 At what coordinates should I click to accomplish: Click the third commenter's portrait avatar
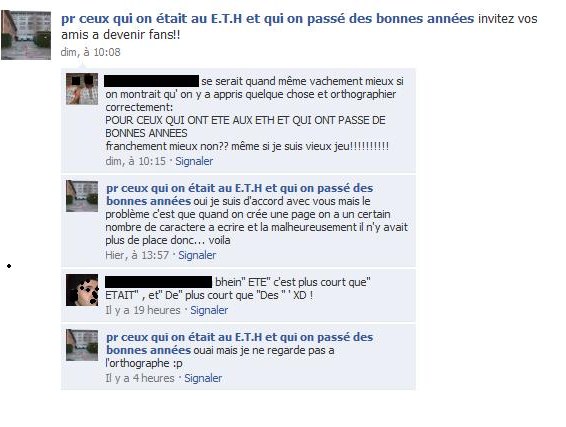tap(82, 290)
